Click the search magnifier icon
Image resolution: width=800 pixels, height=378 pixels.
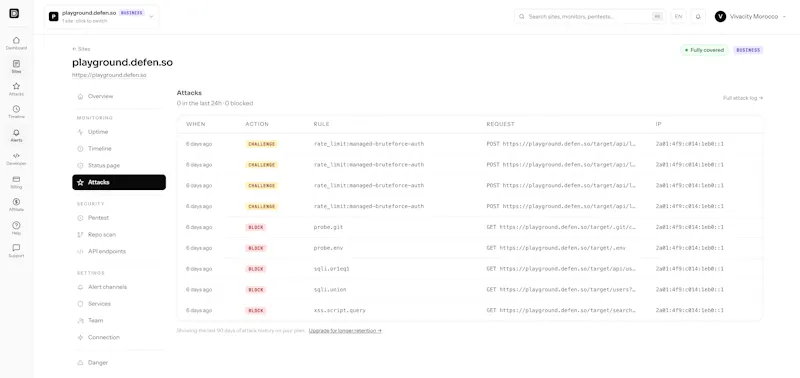[522, 16]
